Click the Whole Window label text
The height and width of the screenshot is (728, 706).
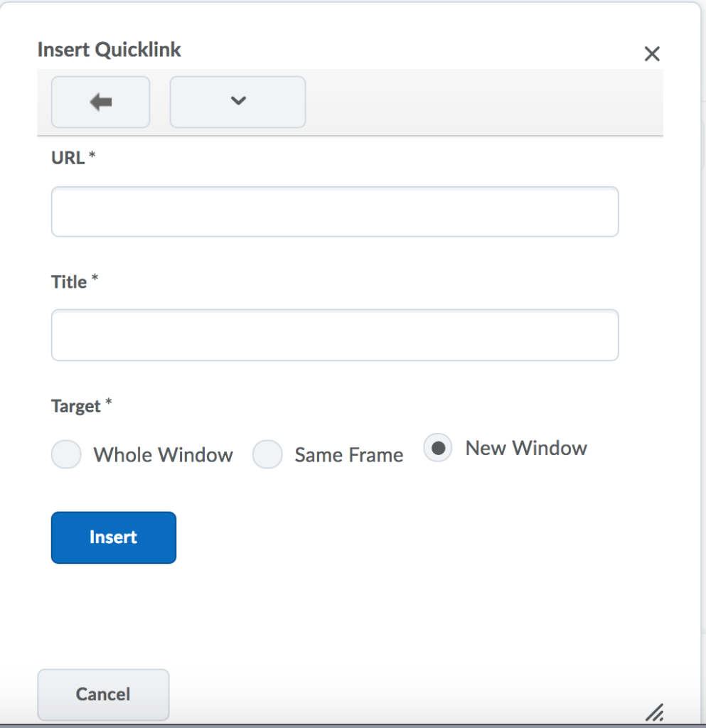pyautogui.click(x=163, y=454)
